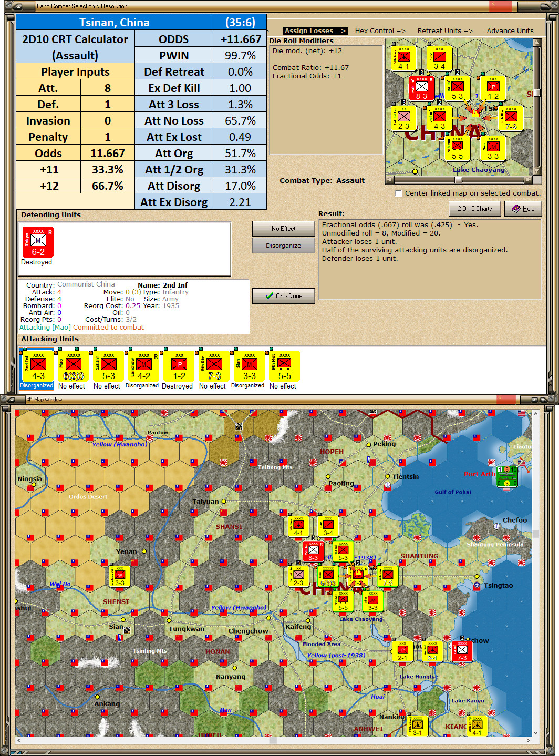Viewport: 559px width, 756px height.
Task: Select pink 2-3 division in linked minimap
Action: [x=403, y=118]
